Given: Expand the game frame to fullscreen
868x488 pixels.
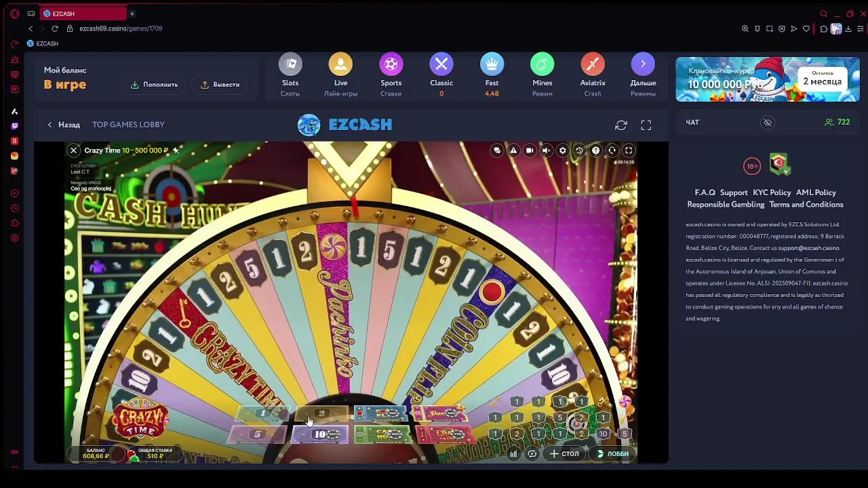Looking at the screenshot, I should (x=646, y=125).
